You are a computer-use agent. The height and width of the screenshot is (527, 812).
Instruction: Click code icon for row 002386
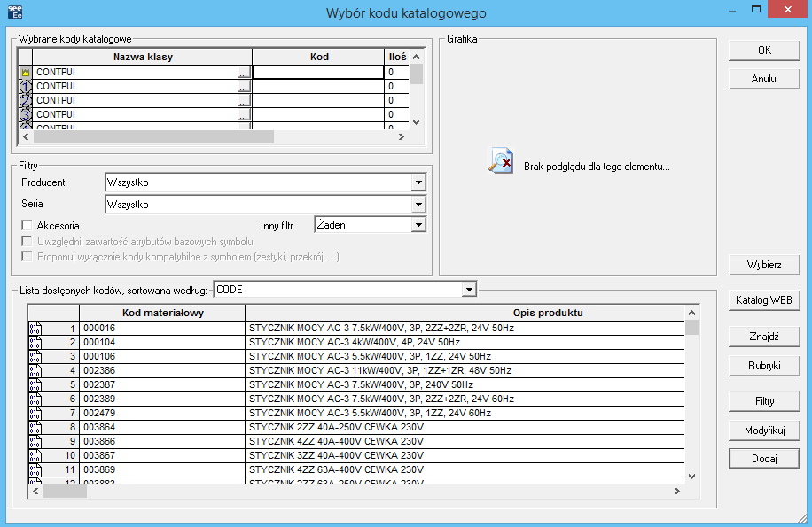coord(35,371)
